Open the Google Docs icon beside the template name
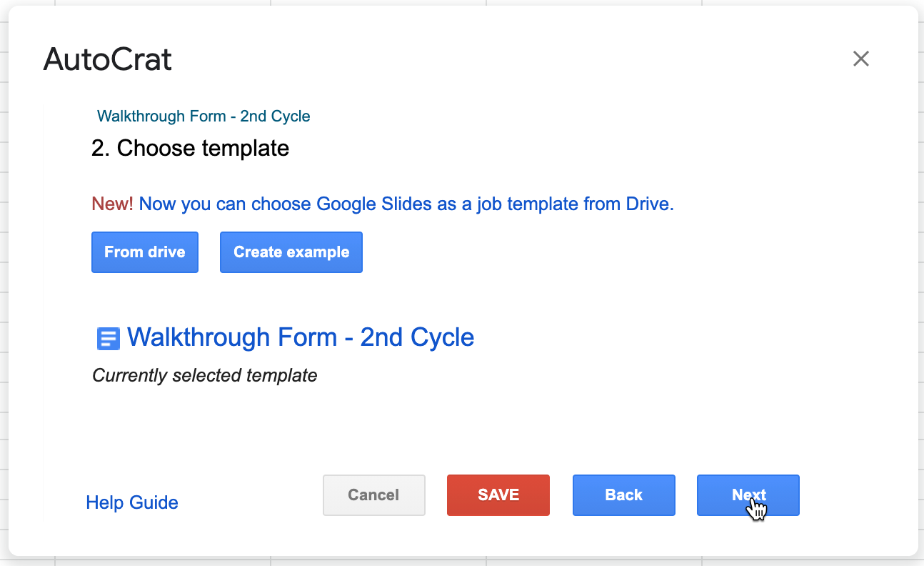This screenshot has height=566, width=924. [x=108, y=338]
